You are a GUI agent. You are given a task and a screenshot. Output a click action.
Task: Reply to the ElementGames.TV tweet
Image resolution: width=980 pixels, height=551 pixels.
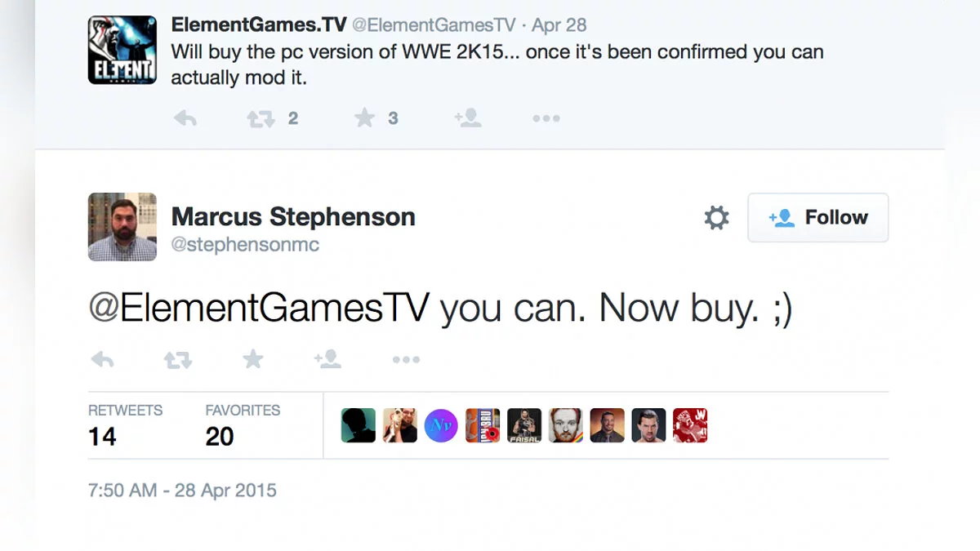coord(185,118)
